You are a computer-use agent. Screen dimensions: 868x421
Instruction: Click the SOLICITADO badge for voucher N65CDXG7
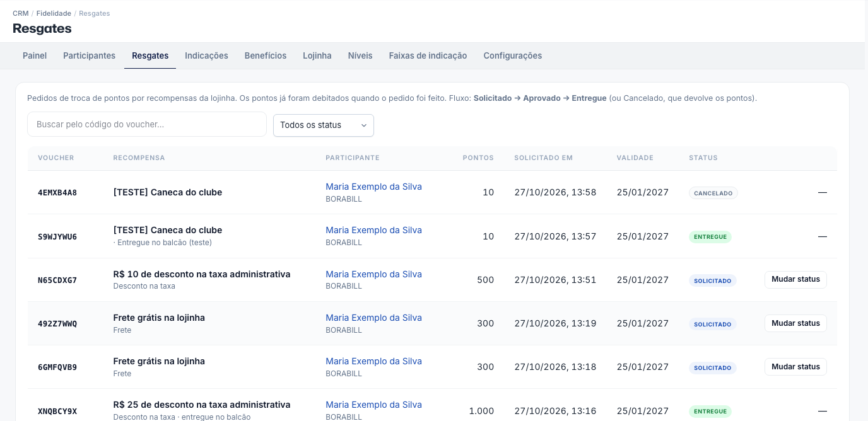pos(713,280)
